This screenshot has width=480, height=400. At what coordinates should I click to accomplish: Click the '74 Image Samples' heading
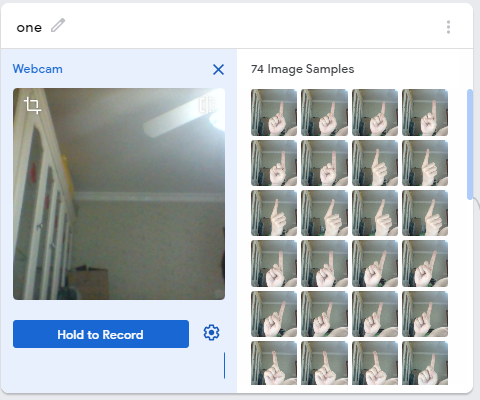point(302,69)
